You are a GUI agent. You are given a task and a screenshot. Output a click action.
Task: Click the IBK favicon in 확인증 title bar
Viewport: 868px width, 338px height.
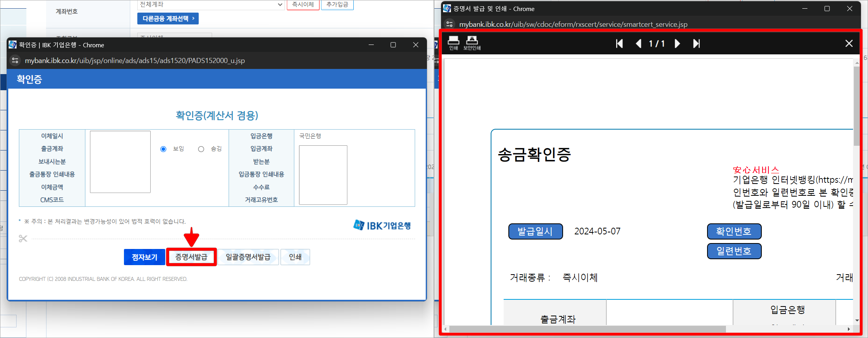click(x=13, y=45)
